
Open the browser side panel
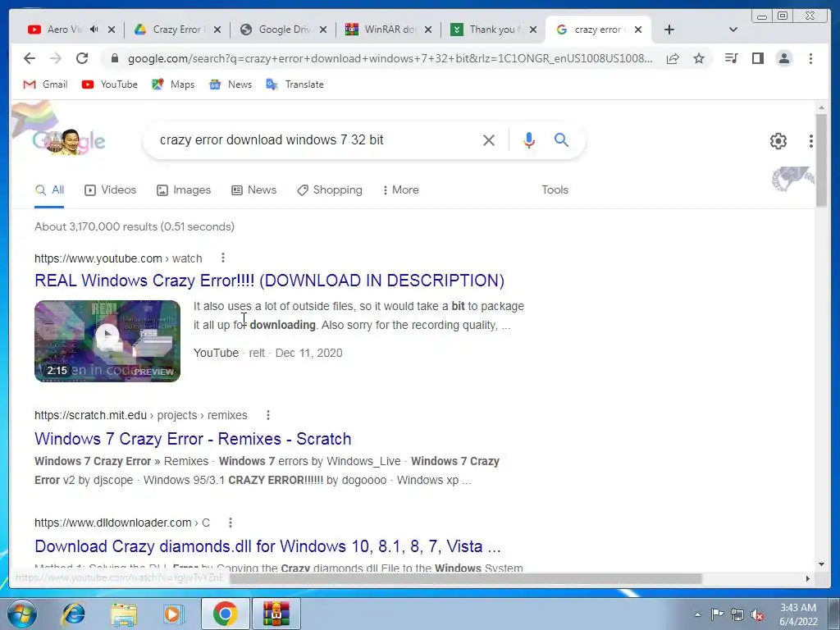point(757,58)
